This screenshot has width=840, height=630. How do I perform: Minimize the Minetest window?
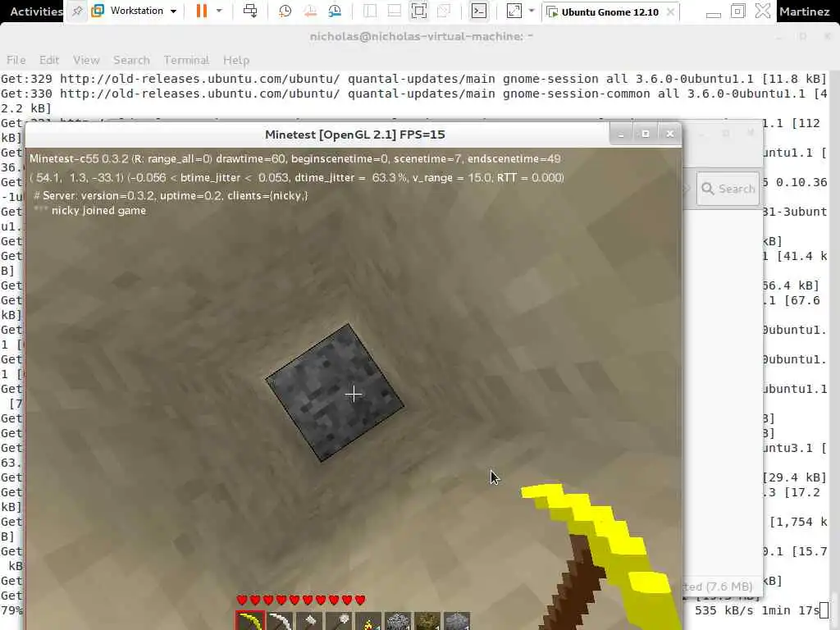[x=622, y=134]
